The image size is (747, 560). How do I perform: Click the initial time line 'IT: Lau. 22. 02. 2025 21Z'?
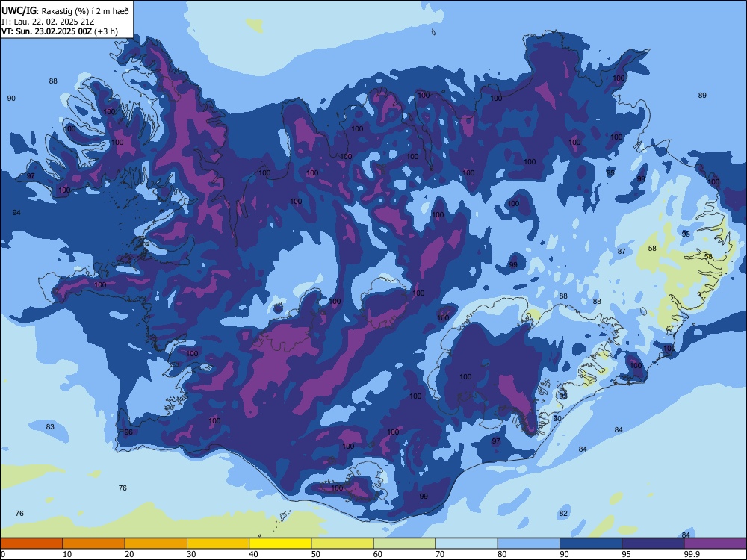(48, 22)
